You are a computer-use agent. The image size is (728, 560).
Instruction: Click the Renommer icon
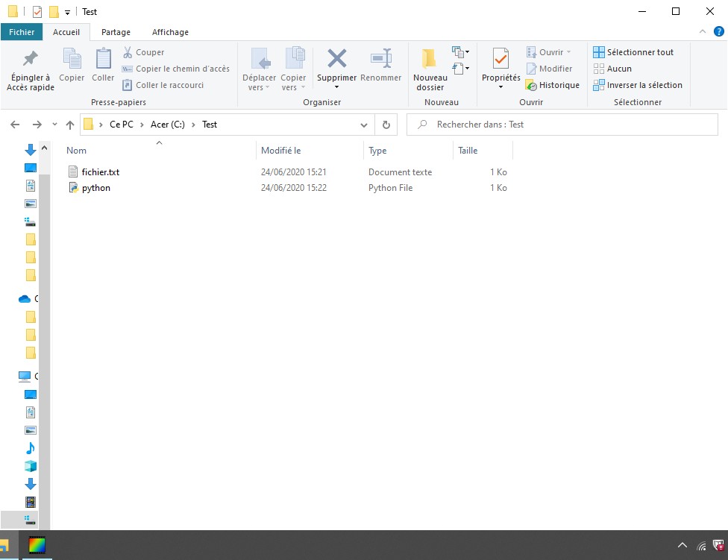381,60
